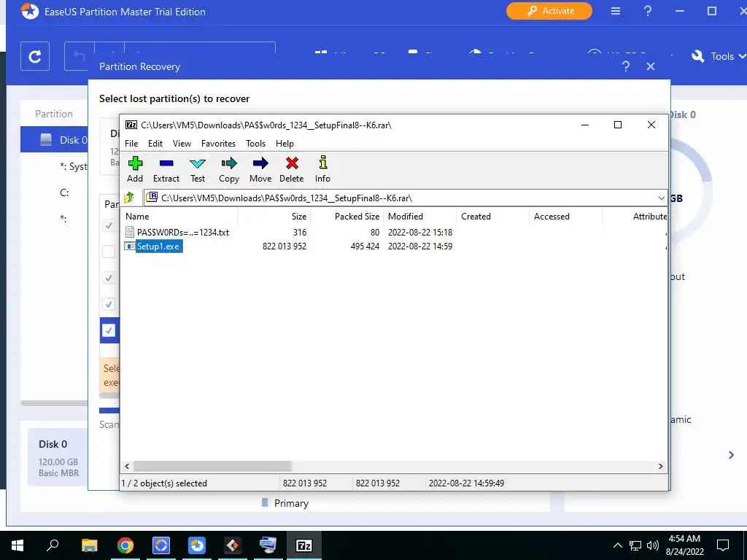The width and height of the screenshot is (747, 560).
Task: Click the Disk 0 120.00 GB card
Action: pyautogui.click(x=58, y=457)
